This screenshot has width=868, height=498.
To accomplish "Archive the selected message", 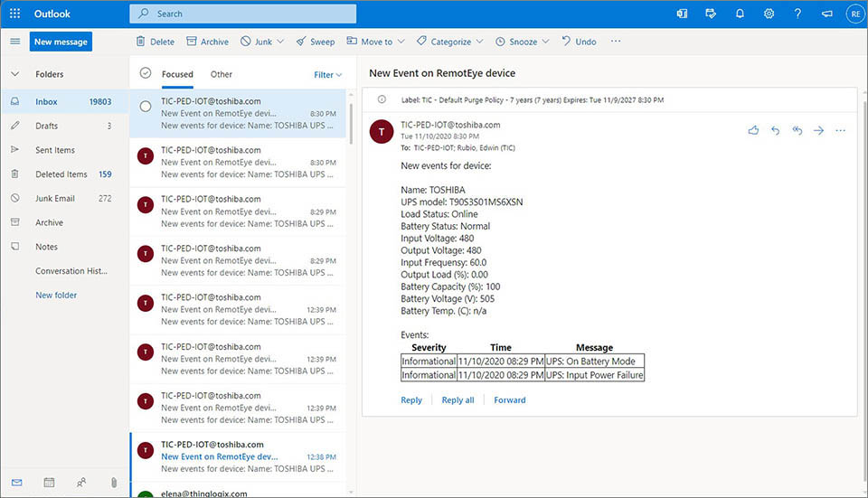I will (208, 42).
